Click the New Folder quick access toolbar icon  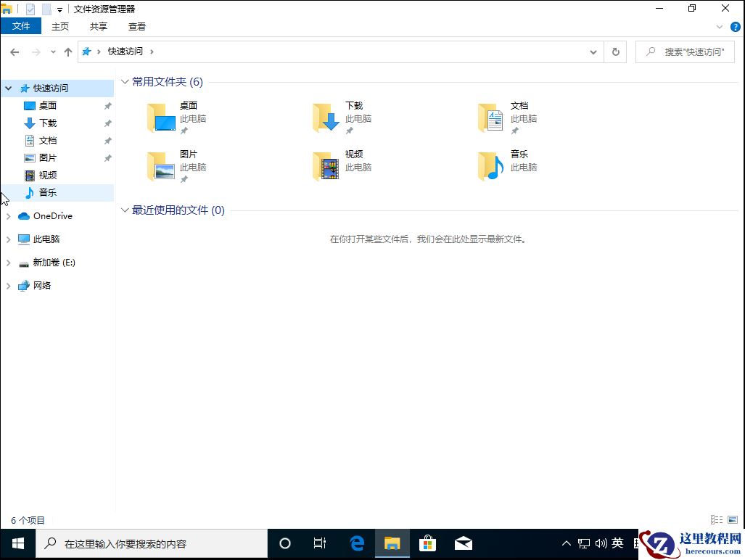point(45,8)
